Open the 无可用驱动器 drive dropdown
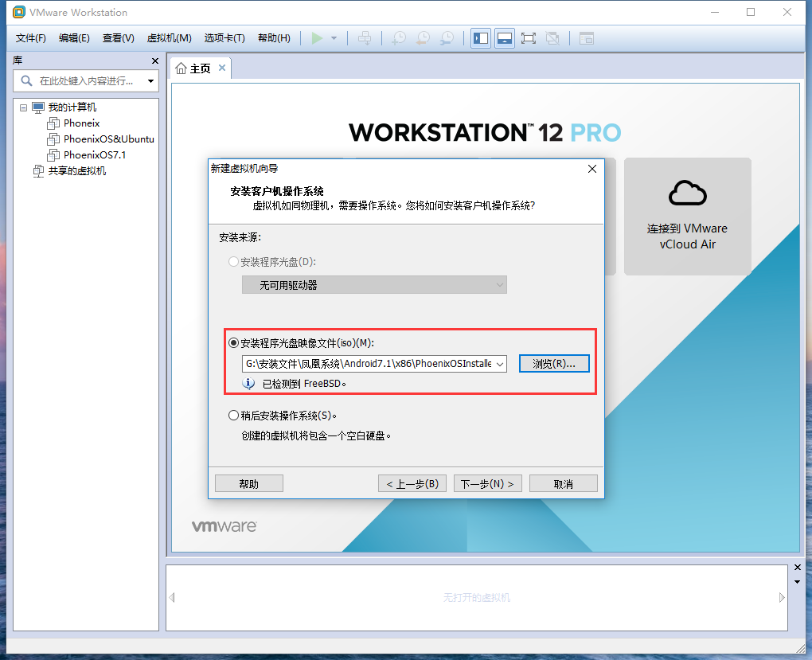 pos(374,285)
